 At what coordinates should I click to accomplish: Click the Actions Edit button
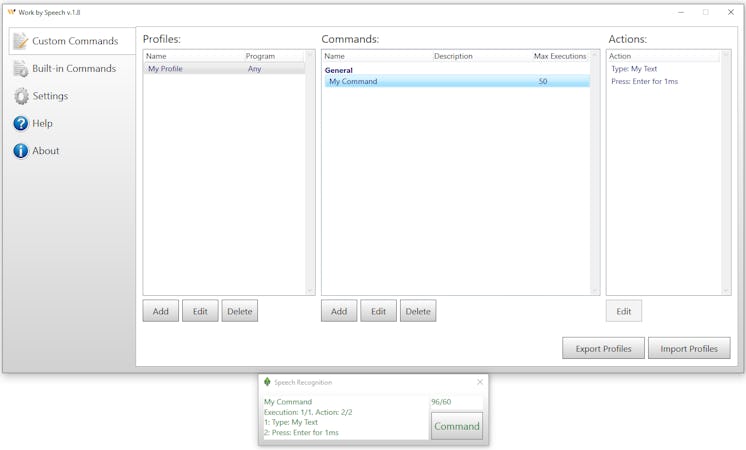(x=624, y=311)
